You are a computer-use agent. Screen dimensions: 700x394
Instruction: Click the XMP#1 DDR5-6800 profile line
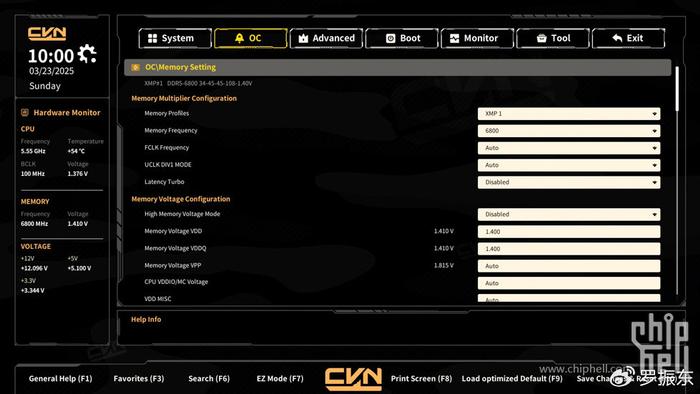coord(198,83)
